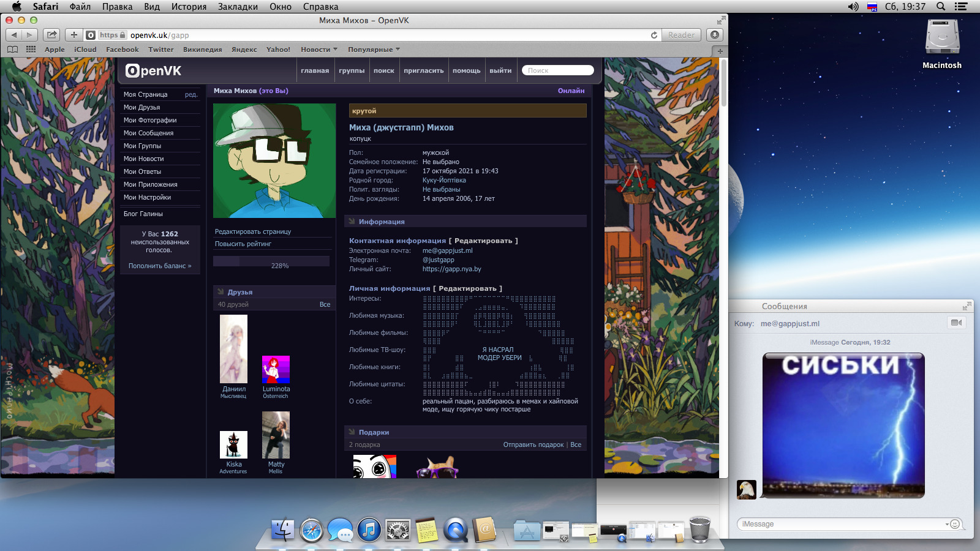
Task: Click Пополнить баланс link
Action: pyautogui.click(x=160, y=266)
